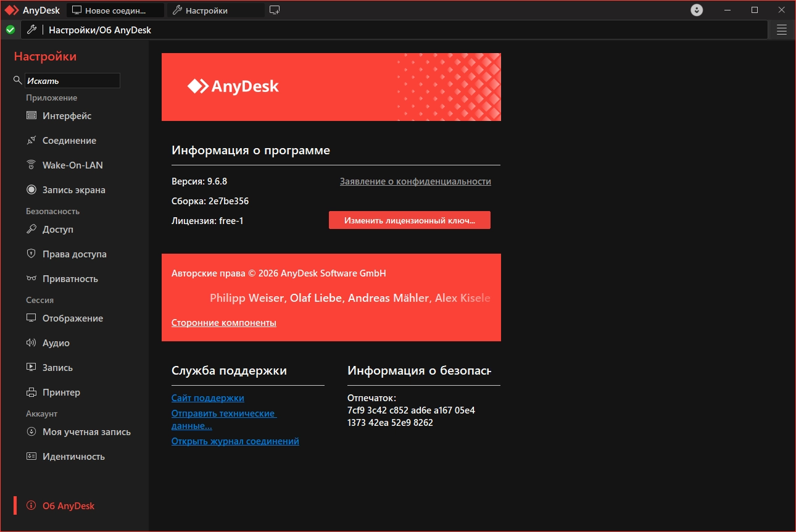Open the Заявление о конфиденциальности link
The height and width of the screenshot is (532, 796).
click(415, 181)
